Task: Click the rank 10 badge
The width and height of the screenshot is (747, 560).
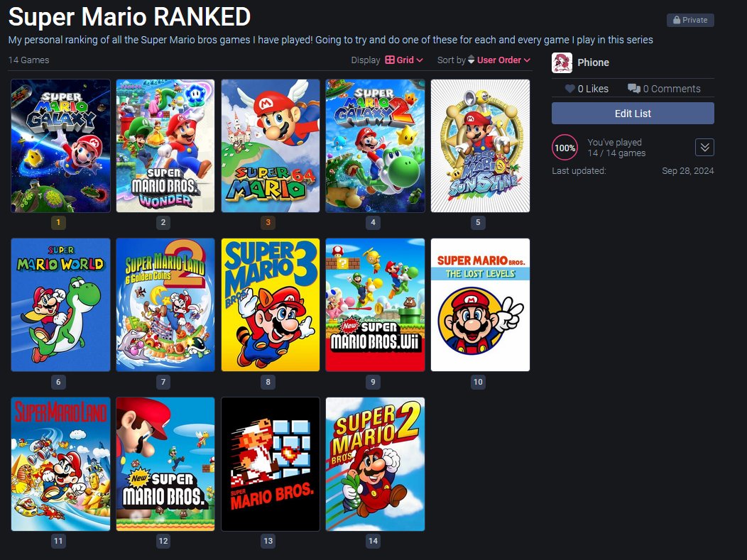Action: point(478,382)
